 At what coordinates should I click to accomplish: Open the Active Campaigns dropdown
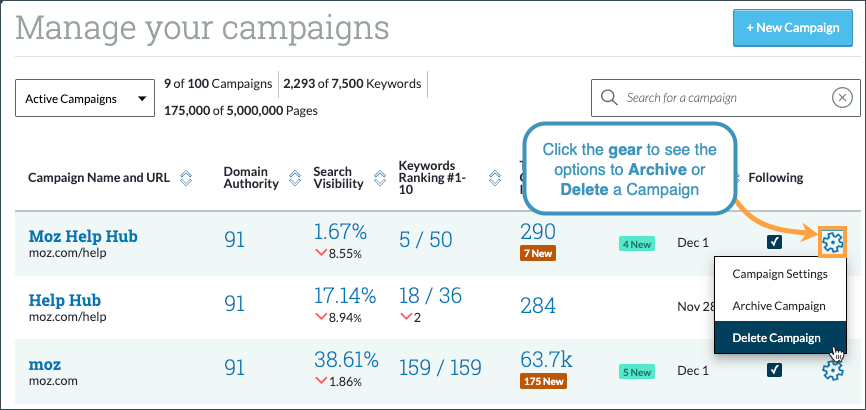tap(85, 99)
